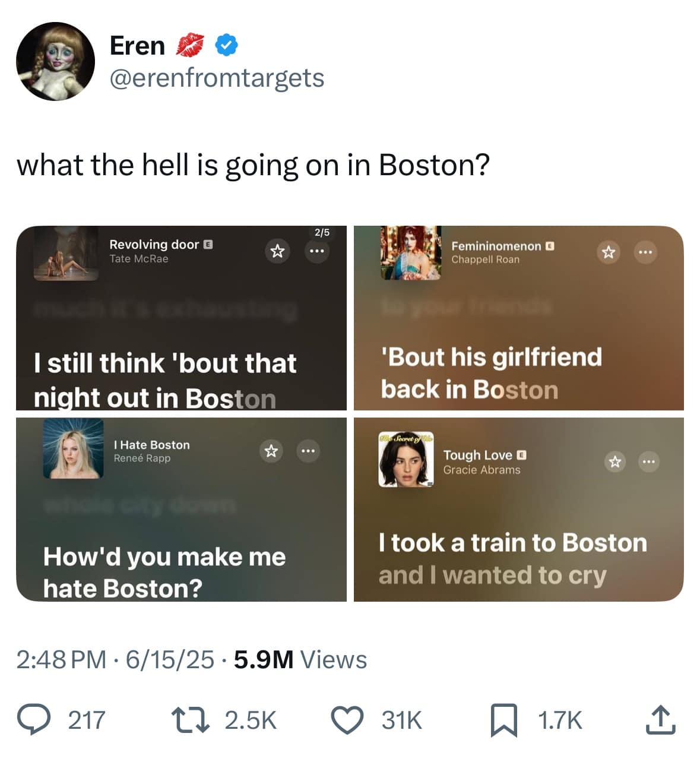Open more options for Femininomenon
This screenshot has width=700, height=768.
645,252
